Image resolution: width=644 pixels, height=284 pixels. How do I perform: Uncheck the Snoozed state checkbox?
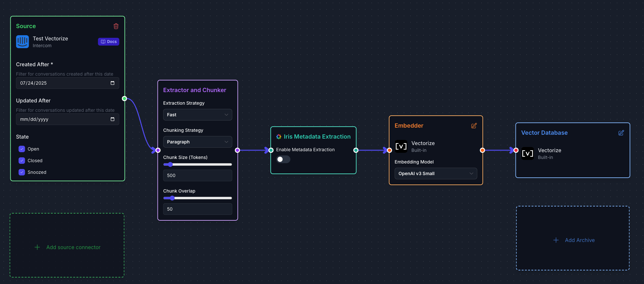click(22, 172)
